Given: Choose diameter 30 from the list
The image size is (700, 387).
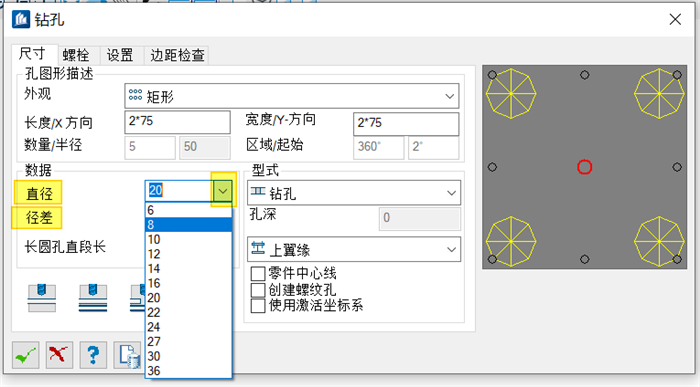Looking at the screenshot, I should click(x=188, y=356).
